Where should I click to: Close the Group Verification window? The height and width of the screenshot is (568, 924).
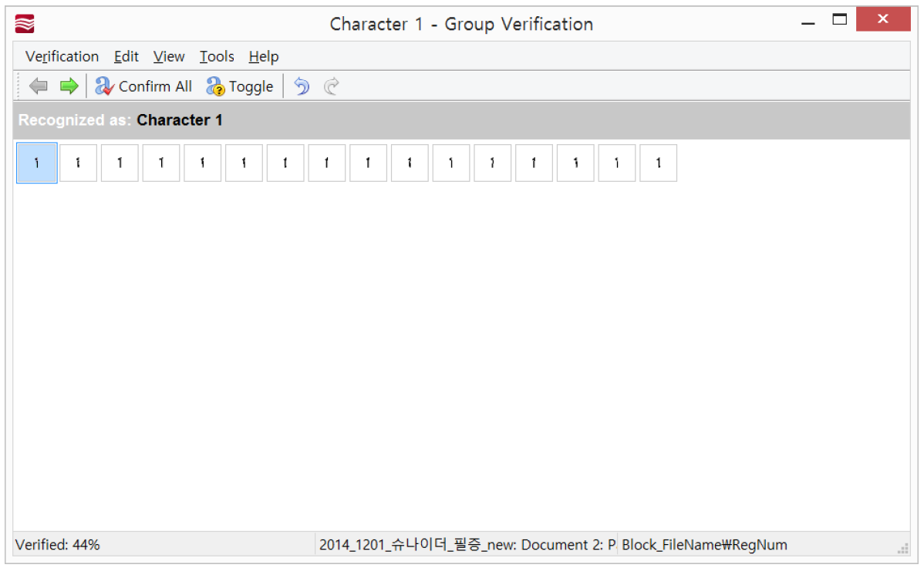883,18
